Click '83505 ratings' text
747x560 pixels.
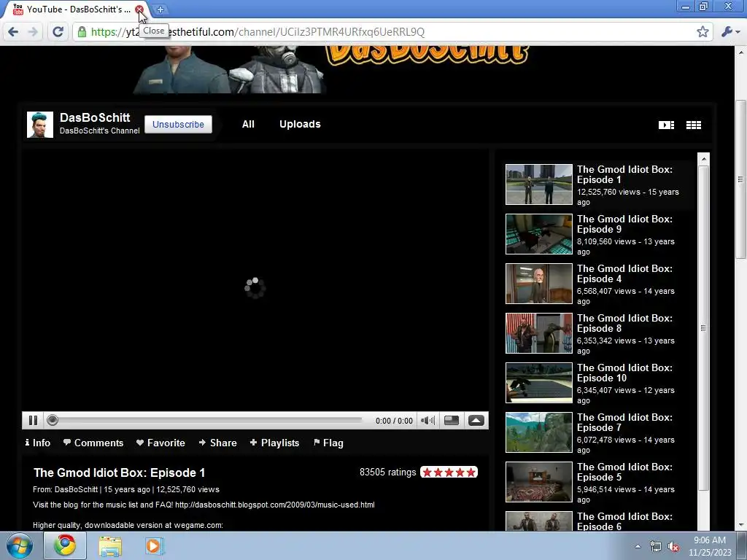point(388,472)
